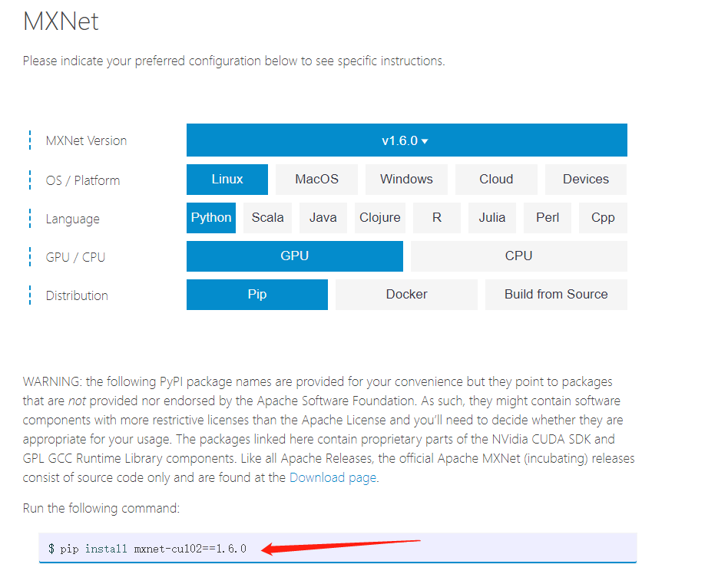Click the Language row label

click(72, 219)
